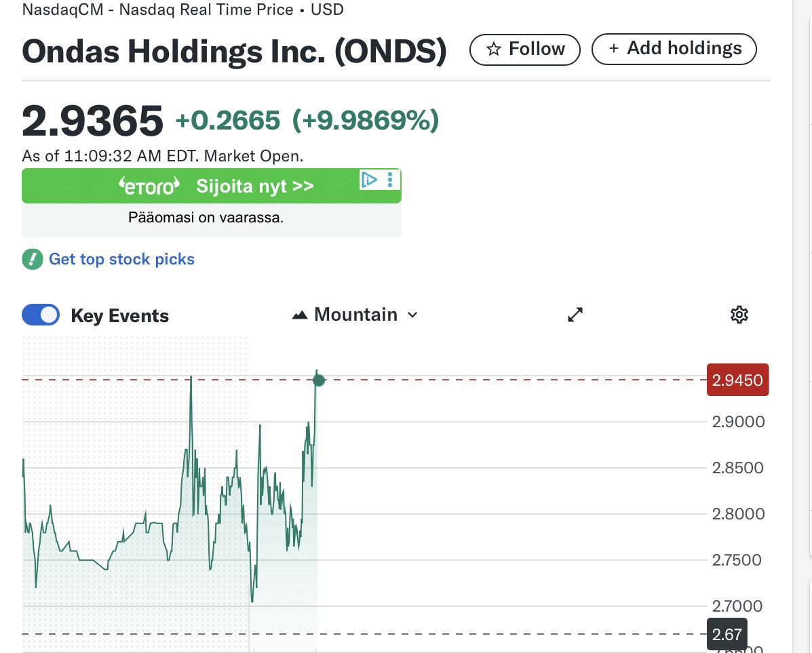Click the AdChoices triangle icon
Viewport: 812px width, 653px height.
[x=369, y=180]
